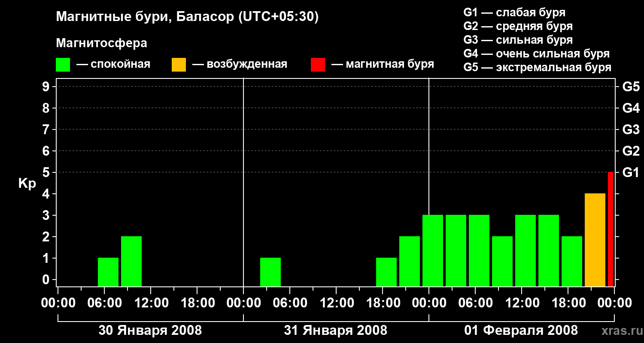Click 'G2 — средняя буря' legend line
Image resolution: width=644 pixels, height=343 pixels.
tap(518, 26)
